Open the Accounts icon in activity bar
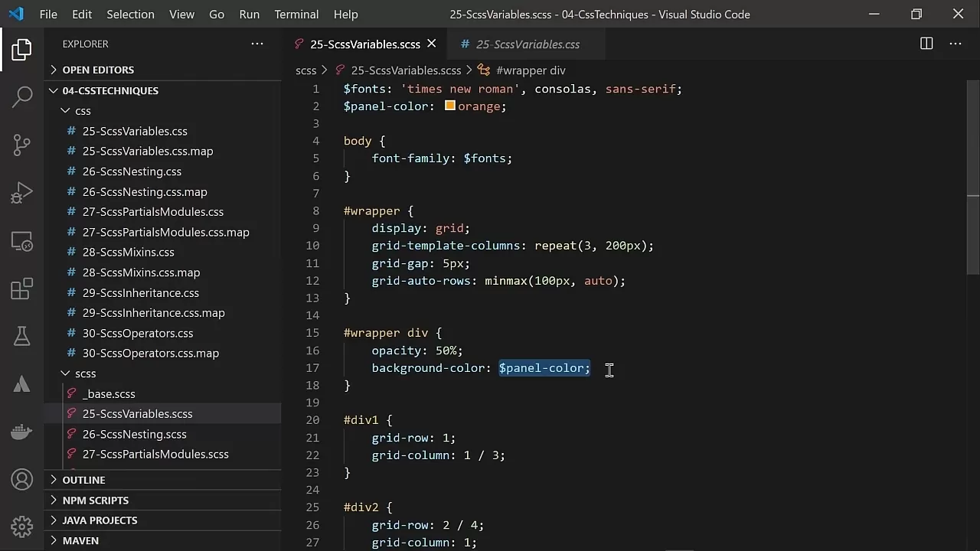This screenshot has width=980, height=551. (21, 480)
